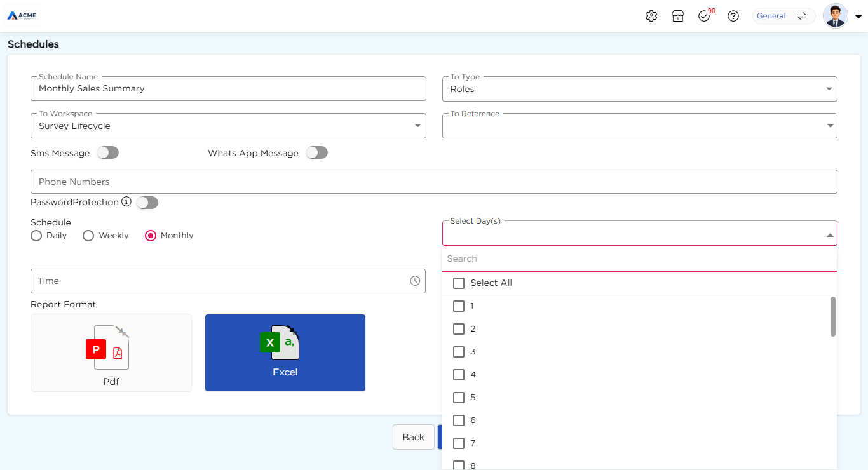The height and width of the screenshot is (470, 868).
Task: Check the Select All checkbox
Action: pos(459,283)
